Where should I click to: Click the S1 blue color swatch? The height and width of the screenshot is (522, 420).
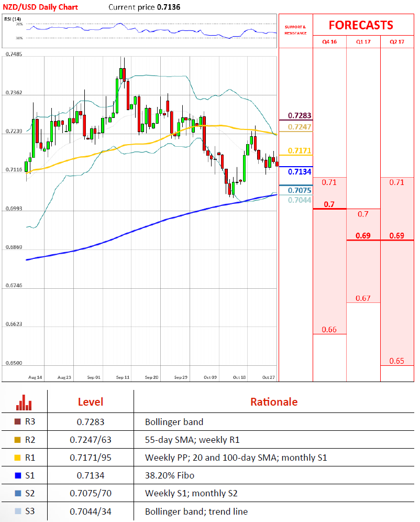pos(18,475)
